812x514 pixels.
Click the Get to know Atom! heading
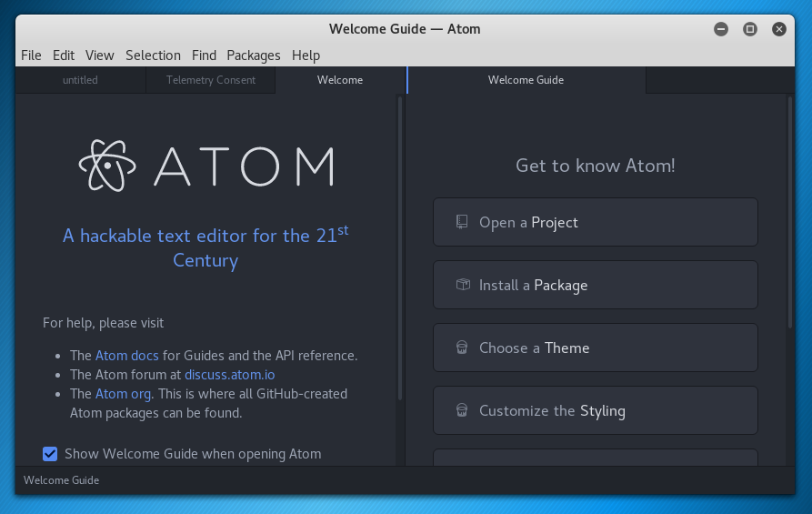596,166
